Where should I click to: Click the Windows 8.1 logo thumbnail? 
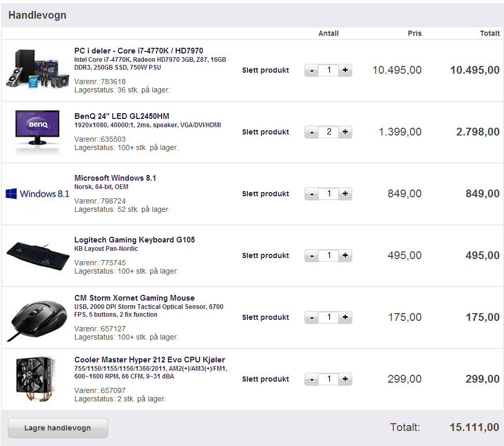tap(37, 194)
